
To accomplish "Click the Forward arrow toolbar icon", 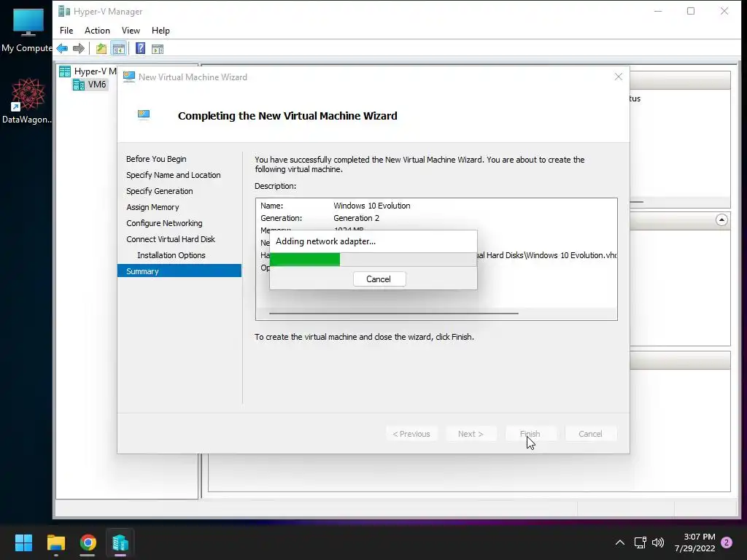I will pos(79,49).
